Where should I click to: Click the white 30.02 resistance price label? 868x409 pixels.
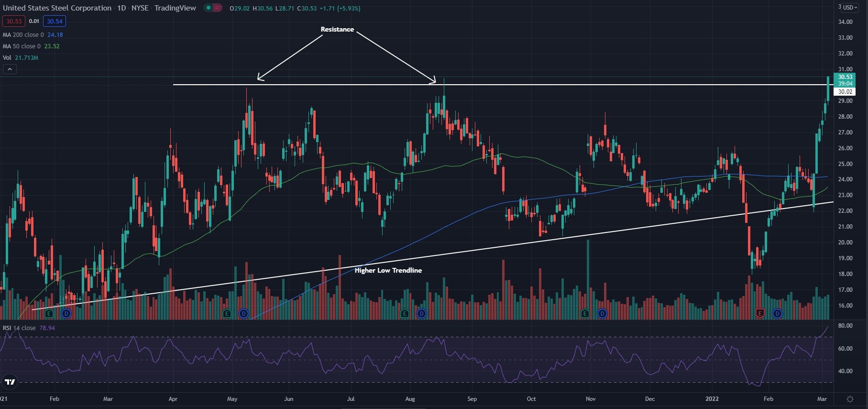(x=845, y=92)
